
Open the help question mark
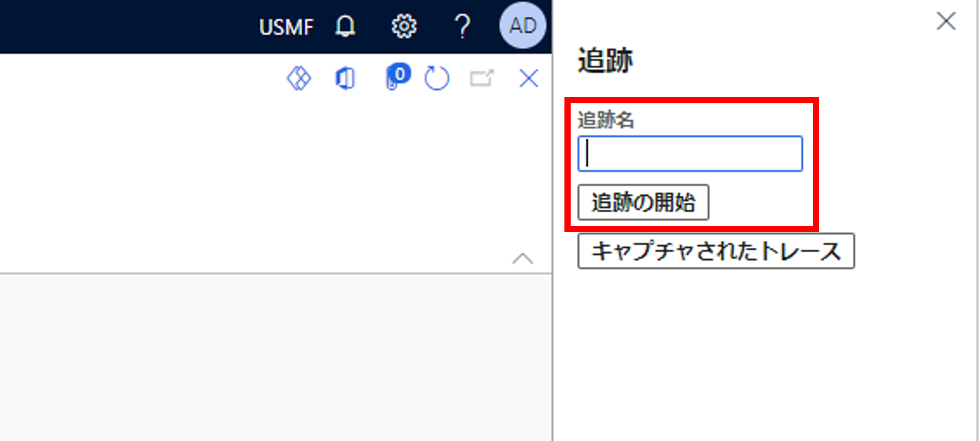pos(462,26)
